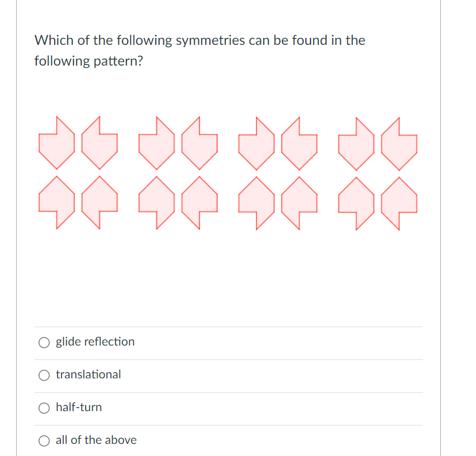Click the all of the above label text
This screenshot has height=456, width=476.
click(x=96, y=440)
